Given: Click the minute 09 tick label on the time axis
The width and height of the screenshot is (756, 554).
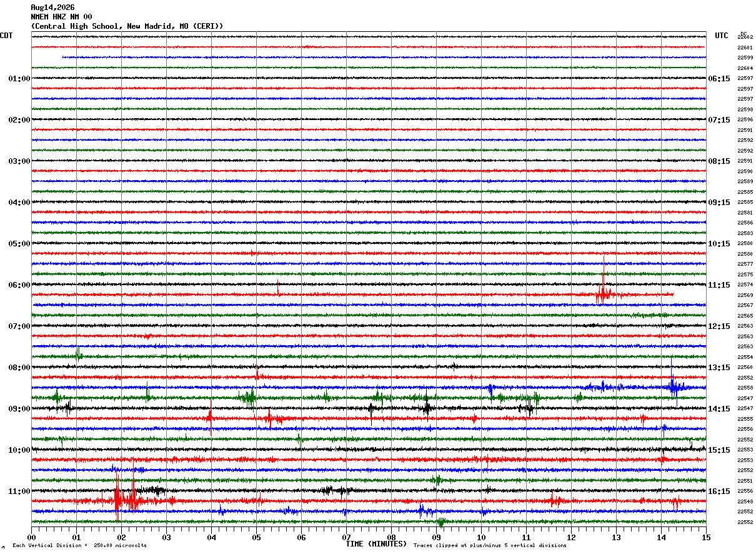Looking at the screenshot, I should coord(436,537).
